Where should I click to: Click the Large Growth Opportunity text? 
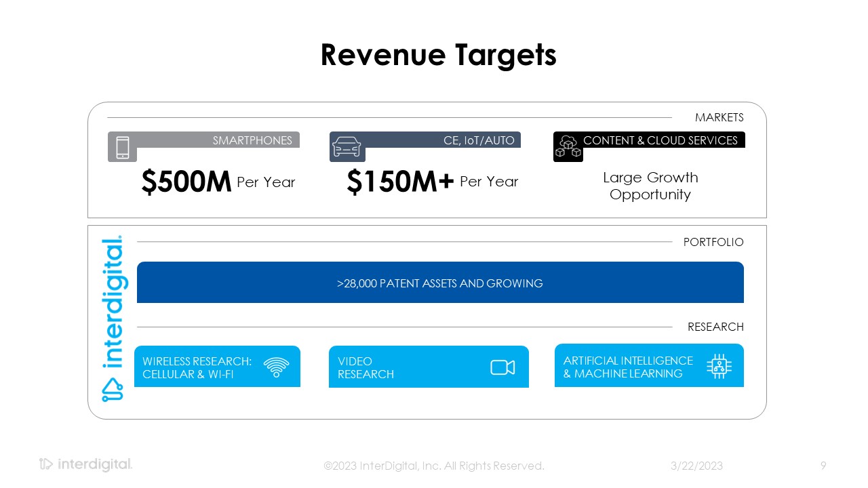[x=650, y=186]
